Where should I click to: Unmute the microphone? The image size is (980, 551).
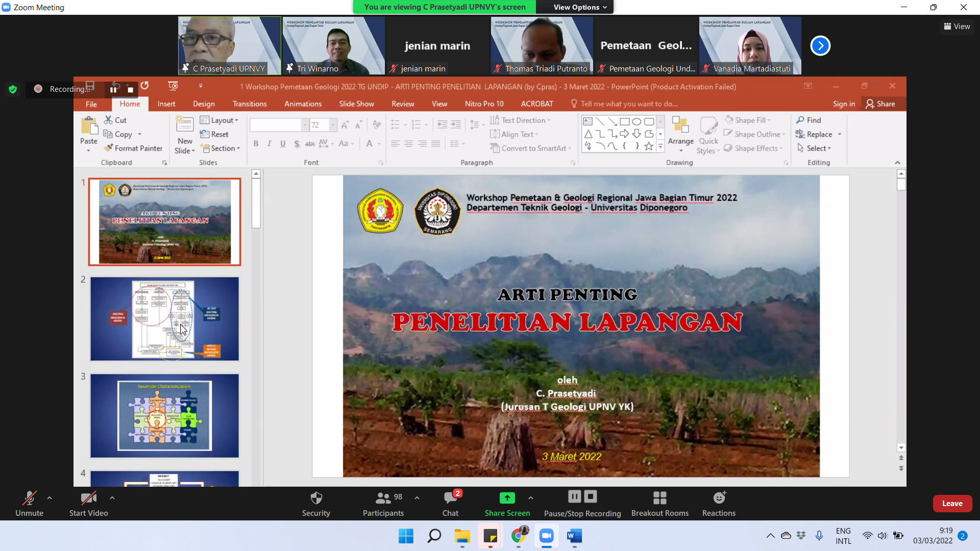click(x=29, y=498)
